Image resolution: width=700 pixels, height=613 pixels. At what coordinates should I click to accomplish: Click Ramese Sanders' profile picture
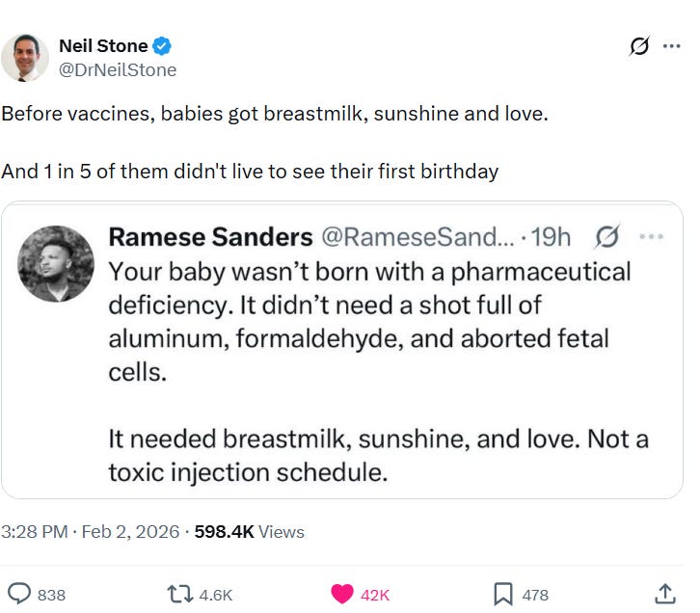57,264
